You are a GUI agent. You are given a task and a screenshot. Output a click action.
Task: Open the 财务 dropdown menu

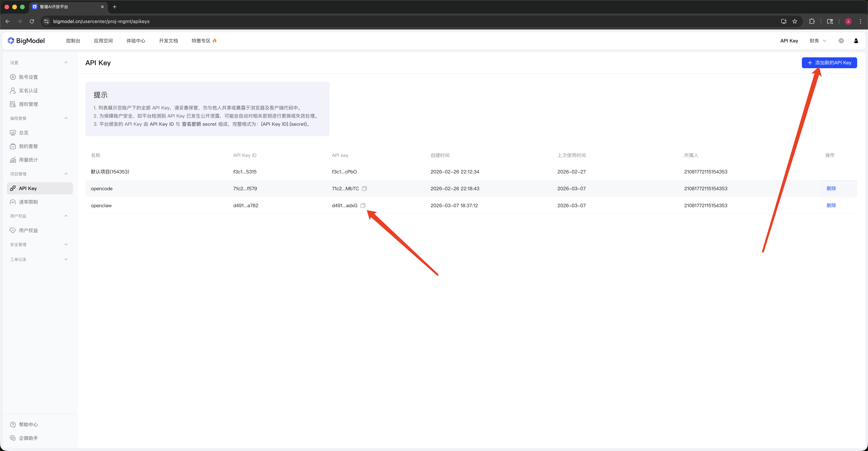point(818,41)
